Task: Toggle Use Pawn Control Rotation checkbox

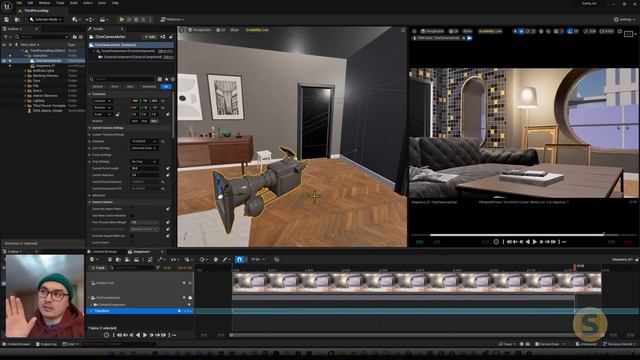Action: pyautogui.click(x=132, y=216)
